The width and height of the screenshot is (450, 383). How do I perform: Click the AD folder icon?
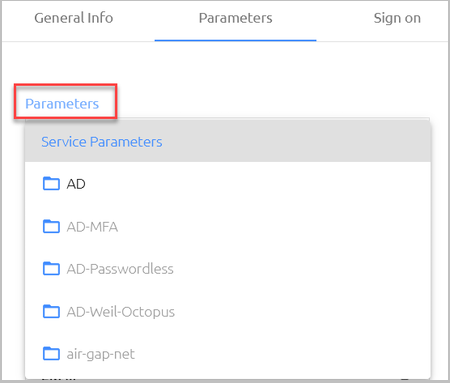pyautogui.click(x=51, y=183)
